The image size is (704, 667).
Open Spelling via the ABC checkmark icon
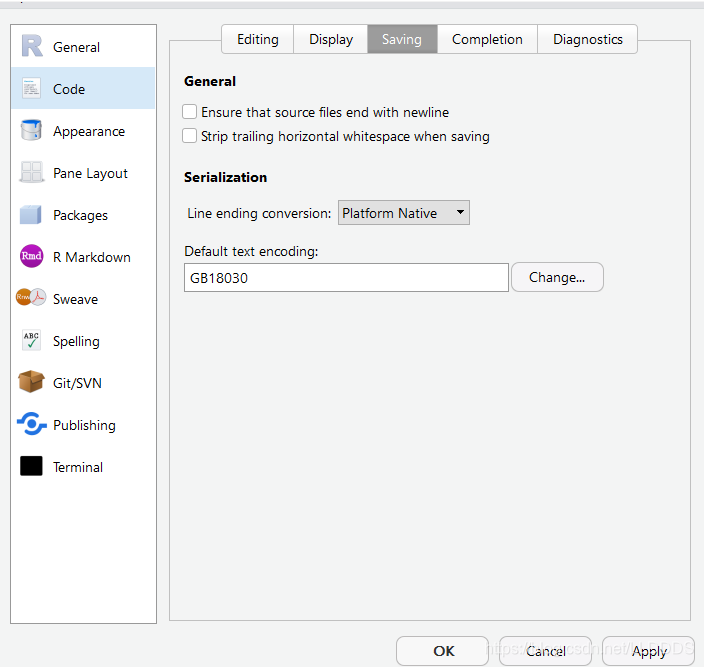(31, 340)
